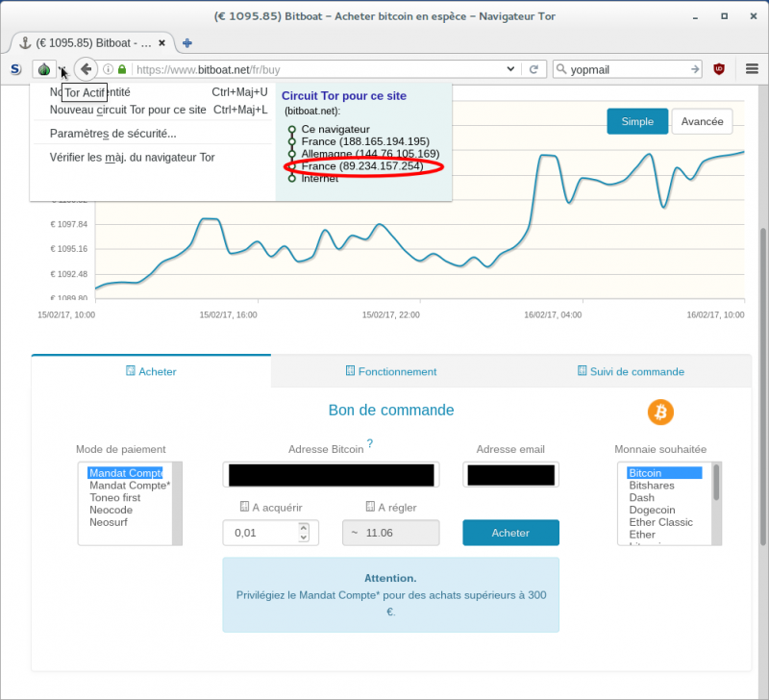Click the Bitcoin address help question mark
This screenshot has height=700, width=769.
(x=370, y=443)
